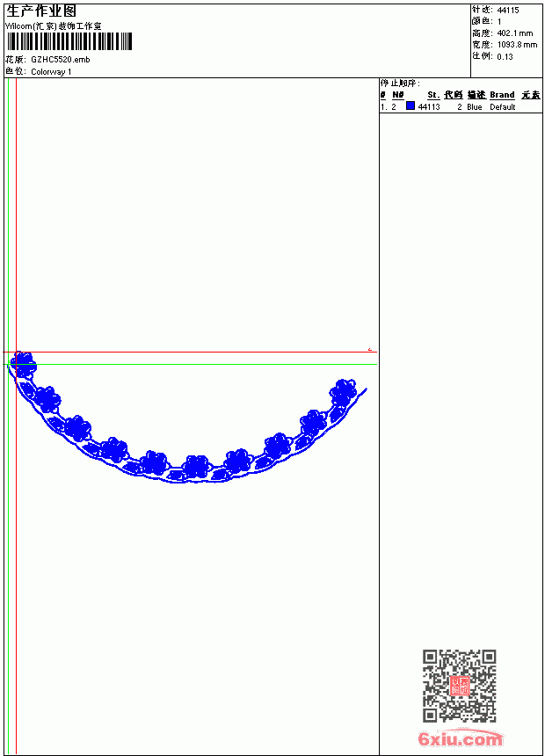Viewport: 545px width, 756px height.
Task: Click the height value 402.1 mm
Action: coord(515,33)
